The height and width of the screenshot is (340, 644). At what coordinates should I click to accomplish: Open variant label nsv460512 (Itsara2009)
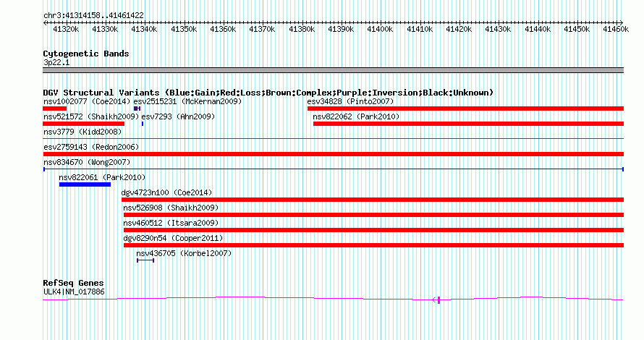[x=171, y=223]
